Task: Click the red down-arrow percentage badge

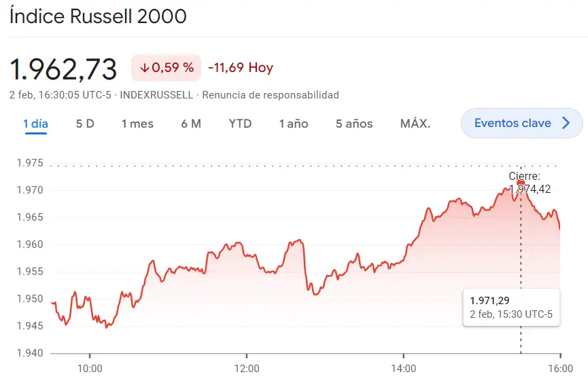Action: (x=166, y=68)
